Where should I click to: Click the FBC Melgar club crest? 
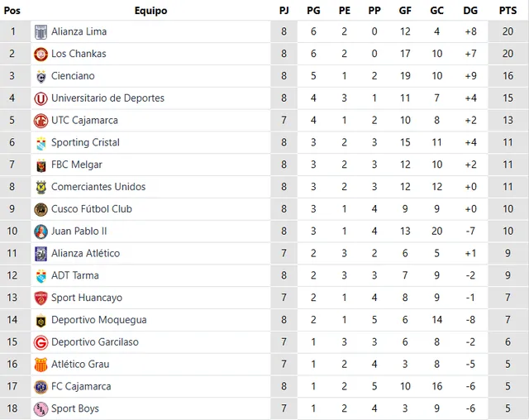click(x=41, y=165)
